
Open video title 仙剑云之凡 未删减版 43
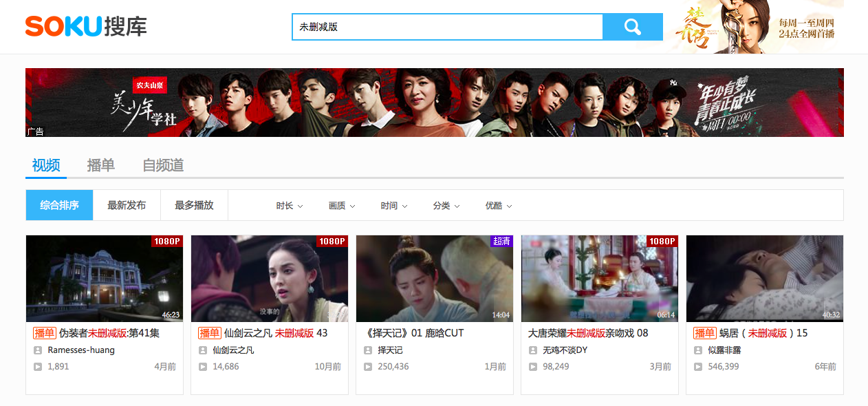pyautogui.click(x=276, y=333)
